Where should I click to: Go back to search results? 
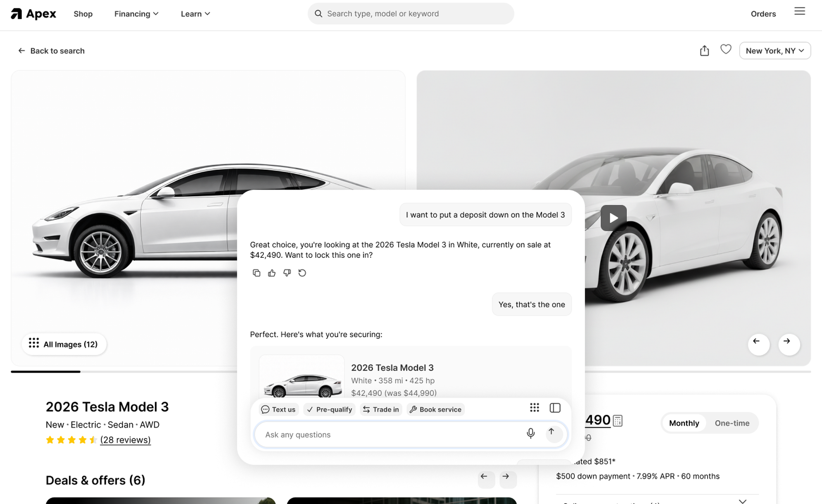(x=51, y=51)
